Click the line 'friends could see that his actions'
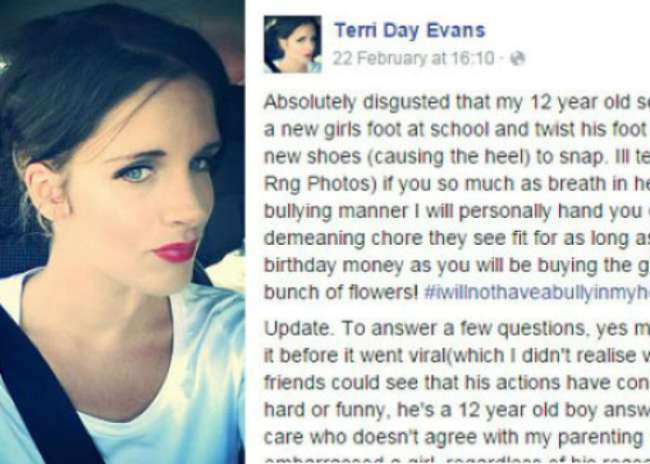The image size is (650, 464). (456, 384)
